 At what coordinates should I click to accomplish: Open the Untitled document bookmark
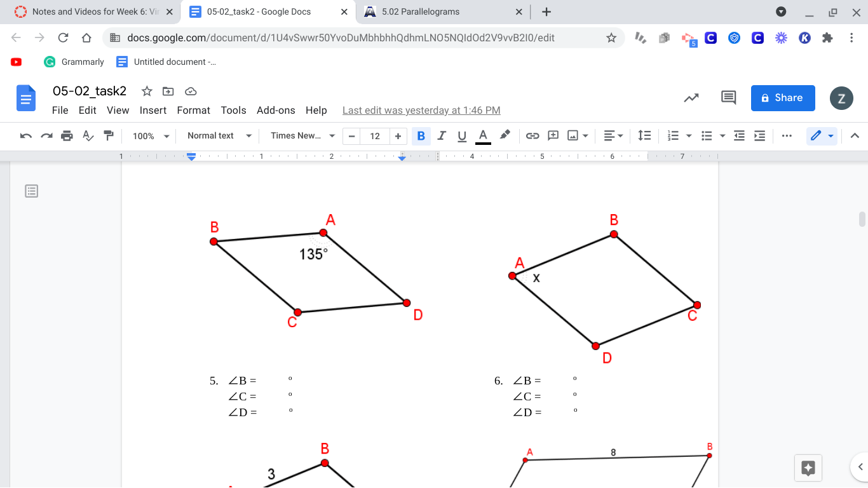coord(166,62)
